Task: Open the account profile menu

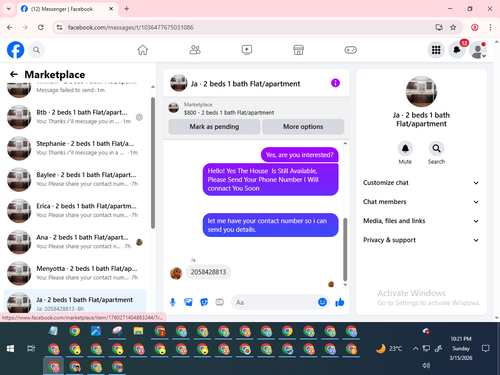Action: coord(477,50)
